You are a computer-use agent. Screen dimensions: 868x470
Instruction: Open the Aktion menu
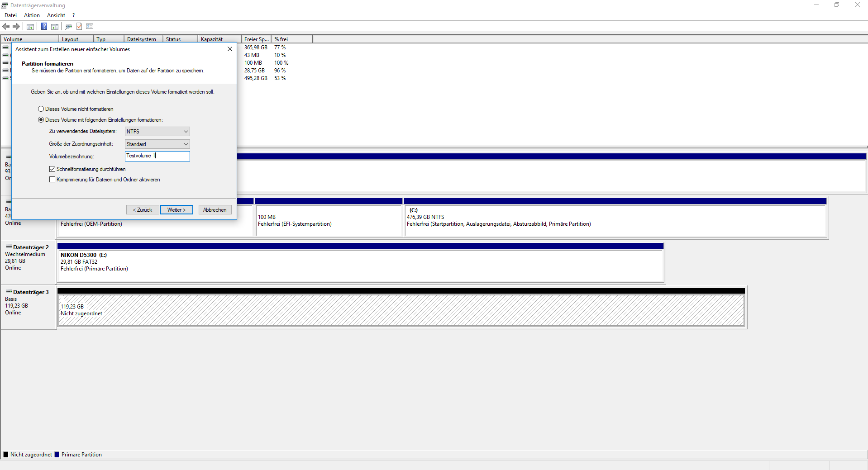pyautogui.click(x=32, y=15)
